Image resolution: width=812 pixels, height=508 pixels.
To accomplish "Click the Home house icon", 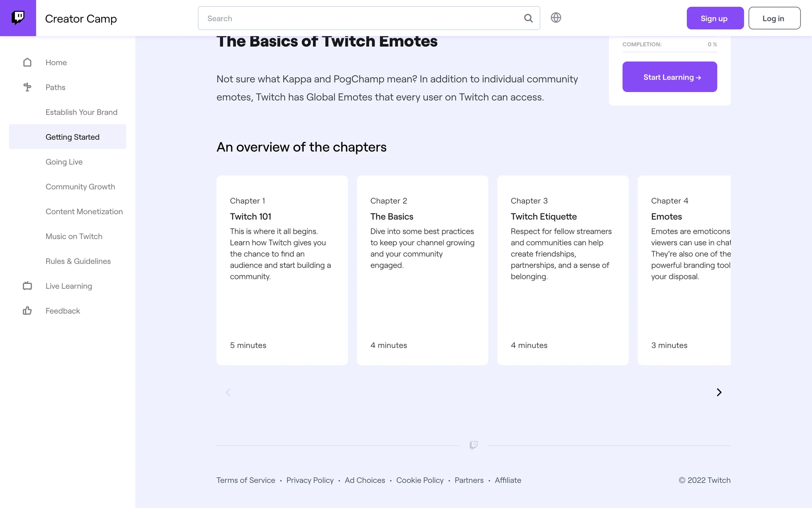I will click(x=27, y=63).
